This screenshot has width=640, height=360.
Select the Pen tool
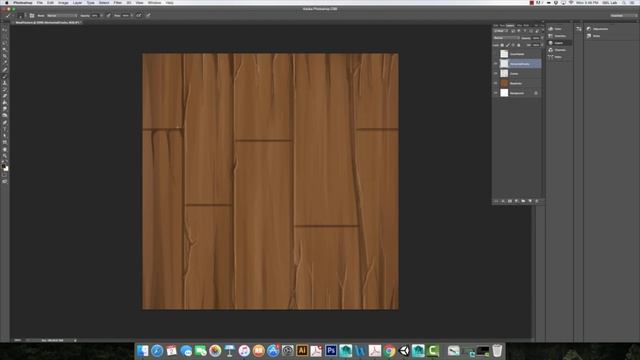point(5,122)
